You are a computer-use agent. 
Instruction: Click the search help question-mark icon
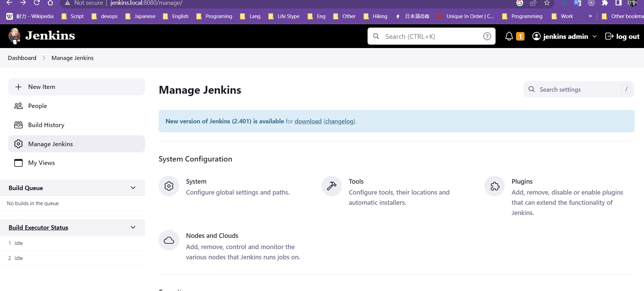[487, 36]
